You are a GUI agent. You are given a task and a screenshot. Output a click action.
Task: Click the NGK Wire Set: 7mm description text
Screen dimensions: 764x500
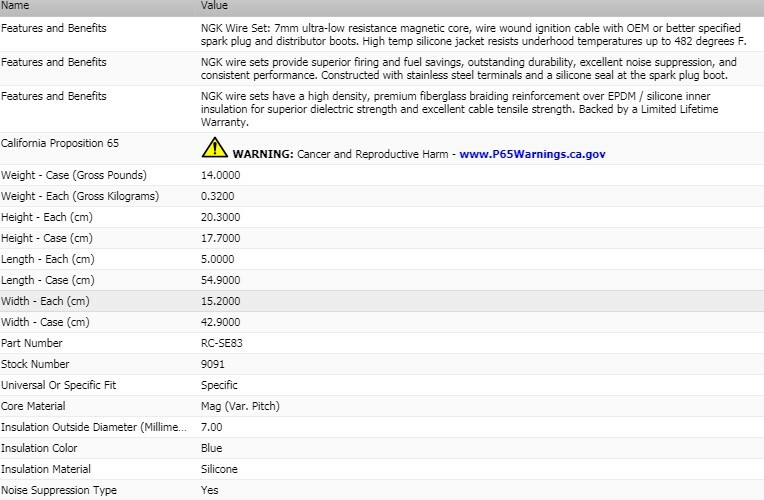(x=473, y=35)
